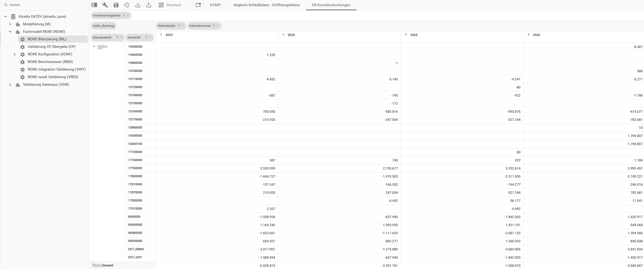Click the upload/export arrow icon
This screenshot has height=269, width=644.
tap(148, 5)
